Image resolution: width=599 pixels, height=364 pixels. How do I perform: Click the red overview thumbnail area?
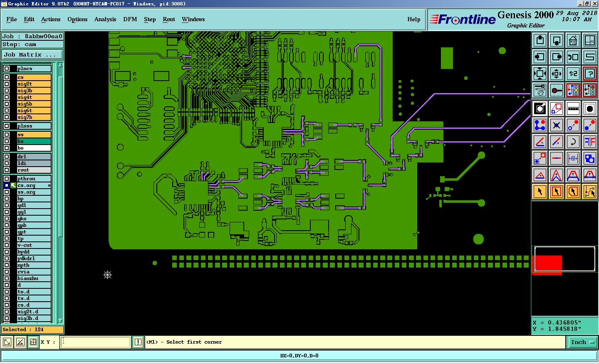547,265
